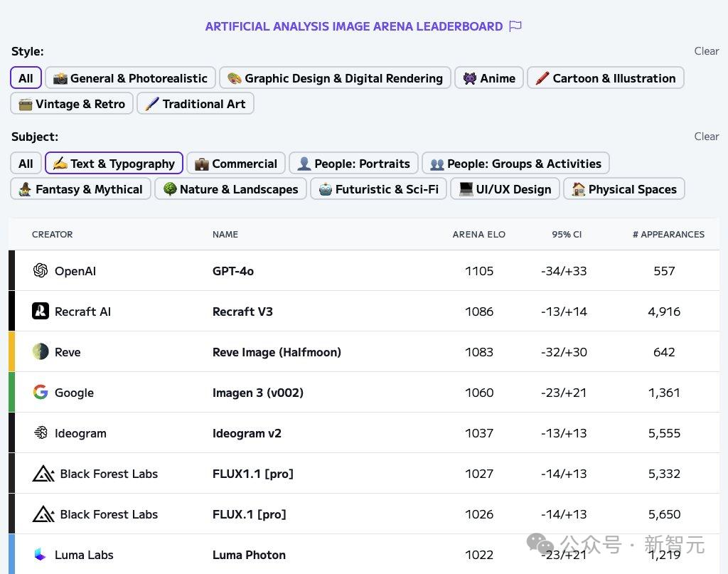Click the Recraft AI logo icon
Viewport: 728px width, 574px height.
41,311
